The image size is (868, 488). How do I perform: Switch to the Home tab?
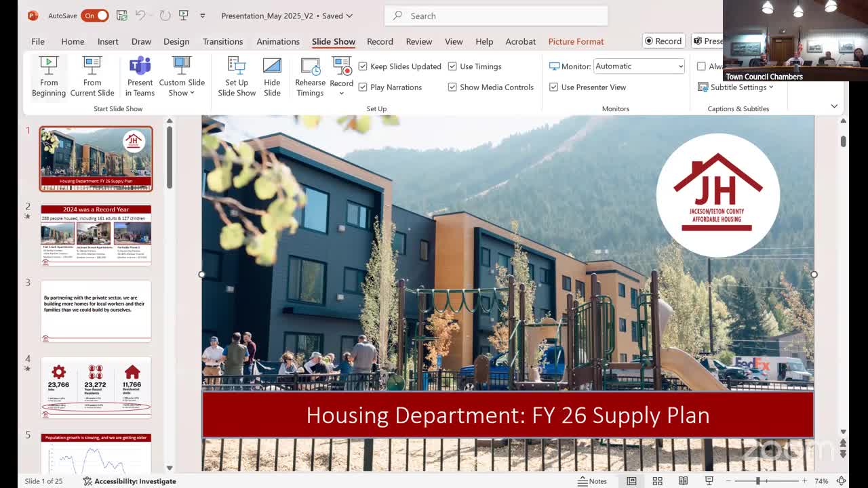pyautogui.click(x=73, y=41)
